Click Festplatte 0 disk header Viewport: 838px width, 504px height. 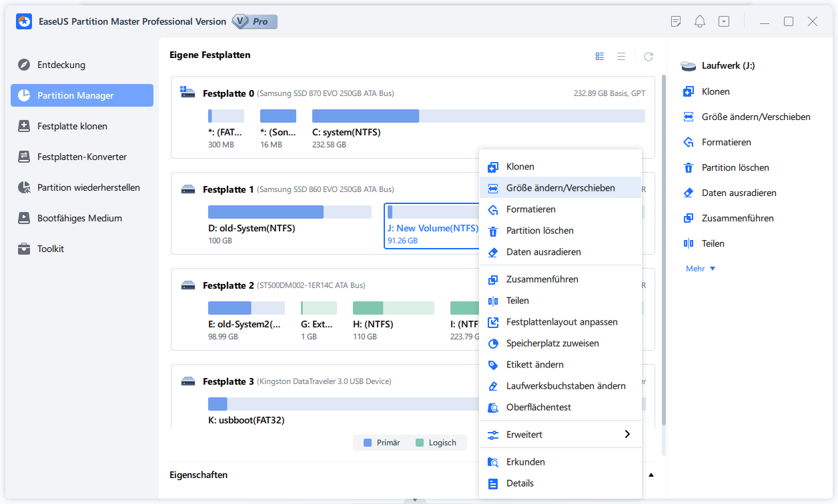point(228,94)
